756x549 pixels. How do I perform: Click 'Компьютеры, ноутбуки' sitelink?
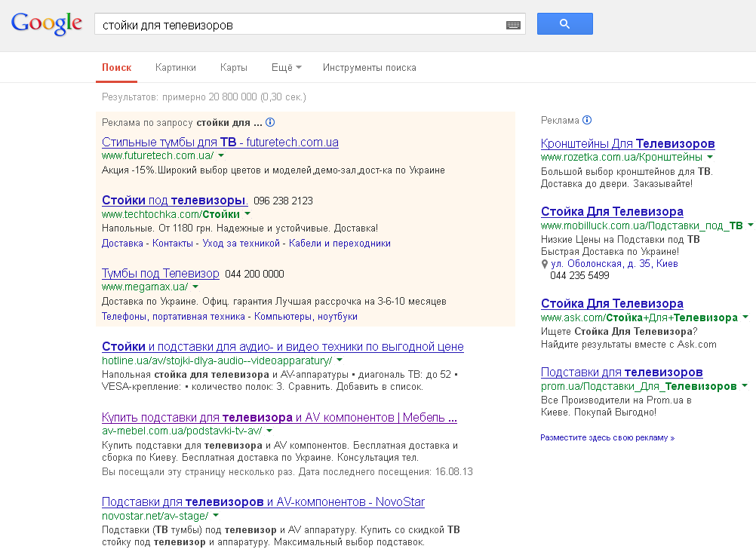coord(306,317)
